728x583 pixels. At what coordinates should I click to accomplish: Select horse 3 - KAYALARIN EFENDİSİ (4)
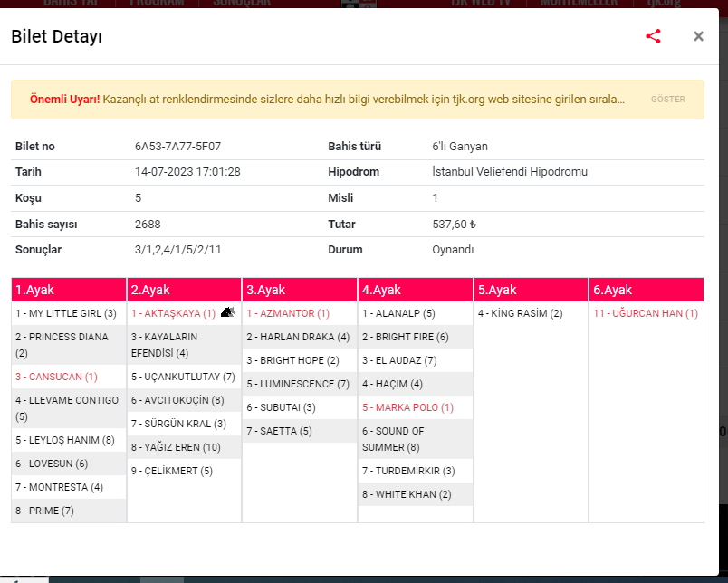[x=185, y=345]
